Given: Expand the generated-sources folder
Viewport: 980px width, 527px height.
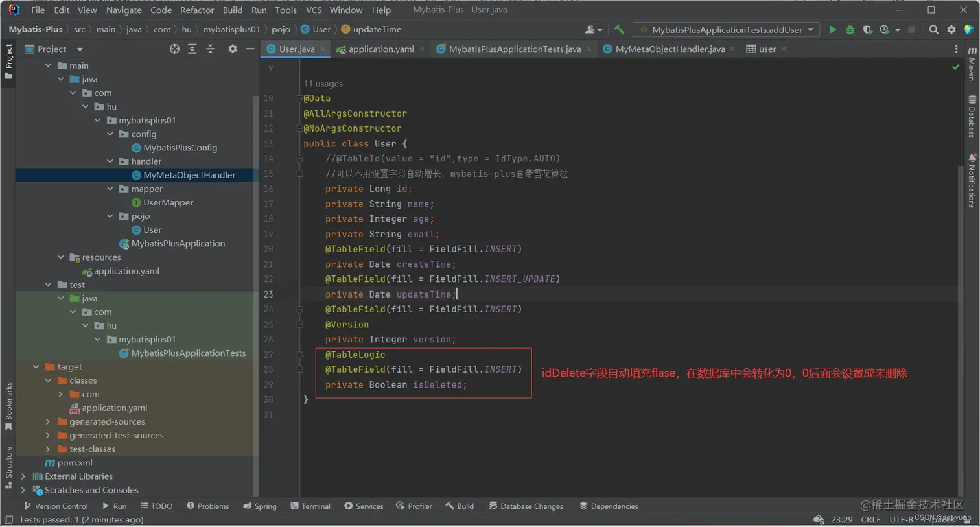Looking at the screenshot, I should [x=48, y=422].
